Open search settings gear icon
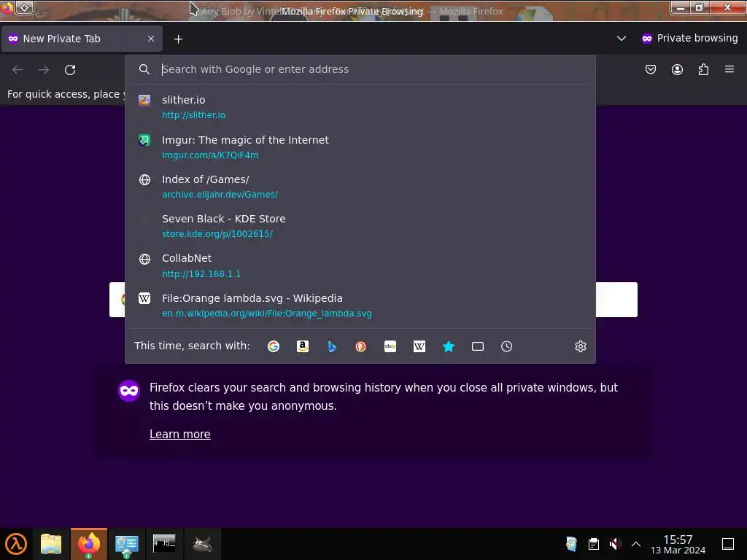Image resolution: width=747 pixels, height=560 pixels. point(580,346)
